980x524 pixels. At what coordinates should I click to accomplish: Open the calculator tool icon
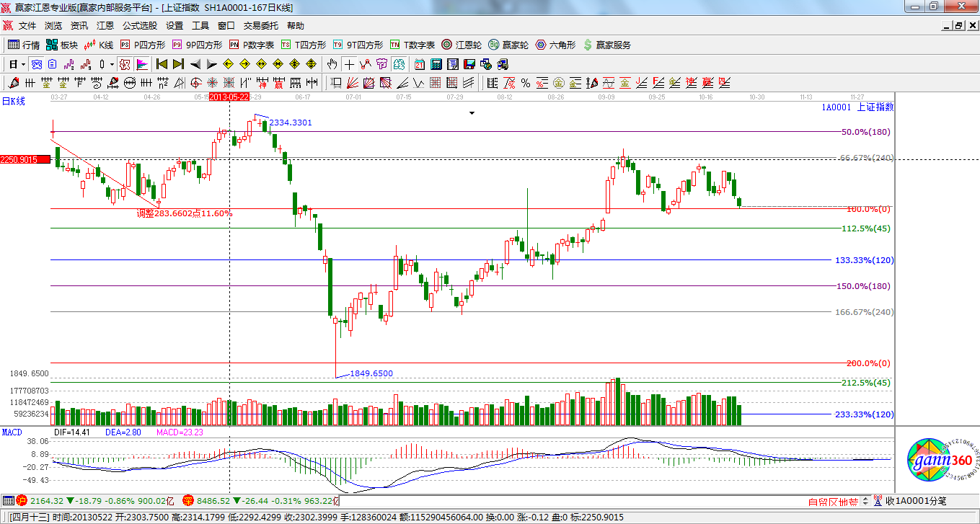(x=436, y=64)
